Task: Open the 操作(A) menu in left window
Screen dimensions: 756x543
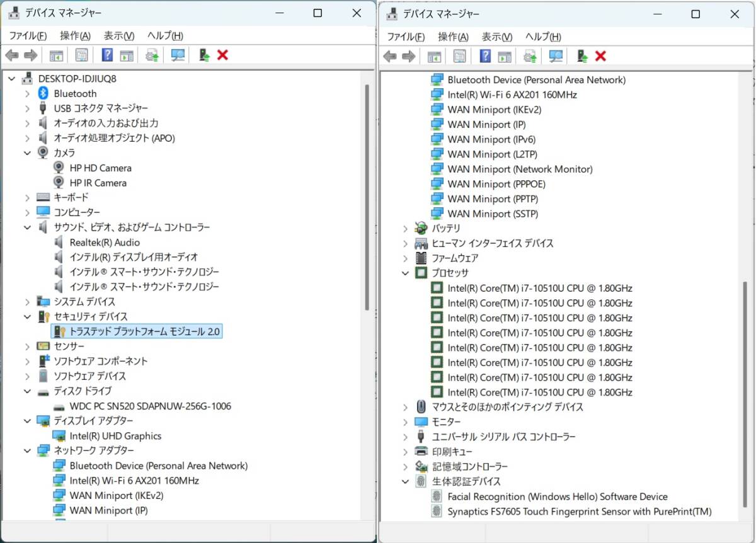Action: coord(75,36)
